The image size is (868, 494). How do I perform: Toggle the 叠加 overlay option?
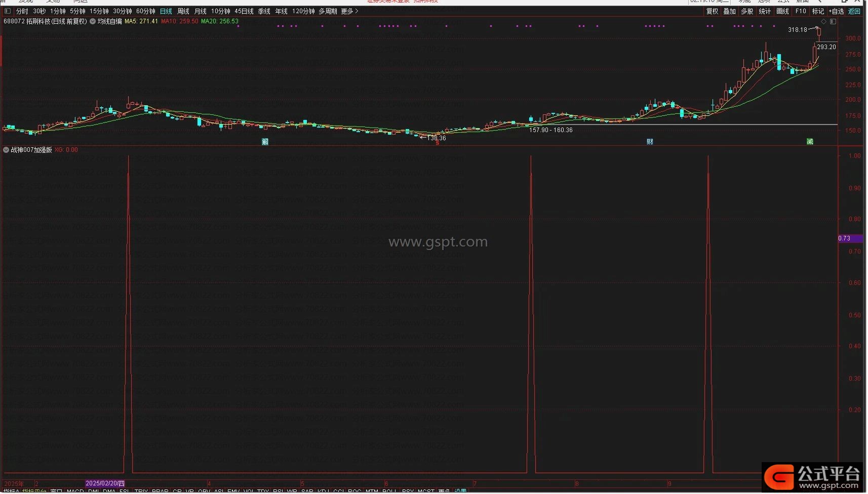pos(729,11)
